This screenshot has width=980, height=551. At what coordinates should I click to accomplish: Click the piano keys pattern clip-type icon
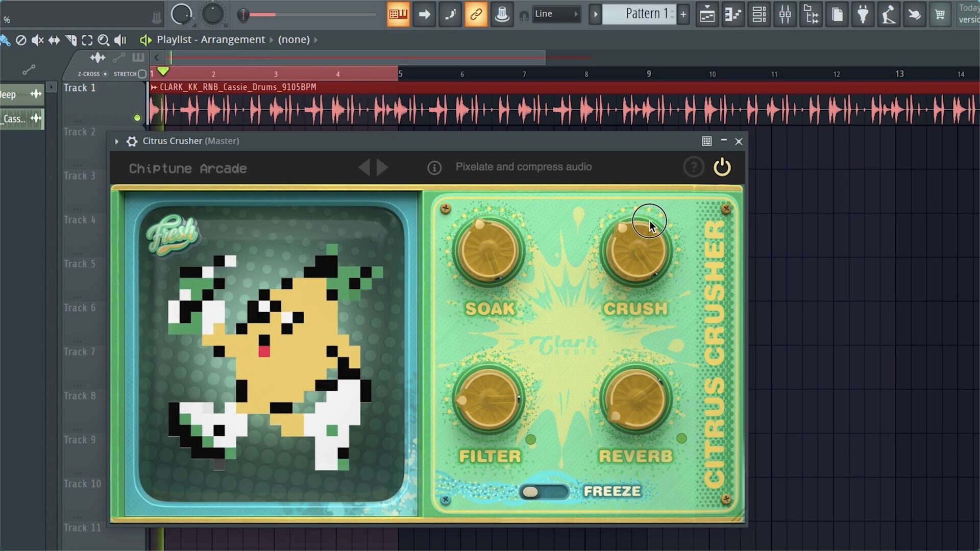coord(138,57)
